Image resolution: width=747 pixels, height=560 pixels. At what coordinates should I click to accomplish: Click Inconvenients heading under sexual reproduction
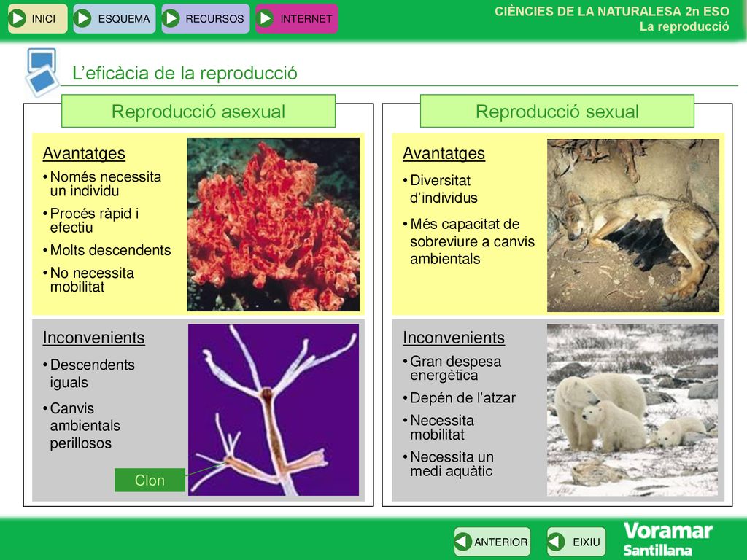click(454, 337)
